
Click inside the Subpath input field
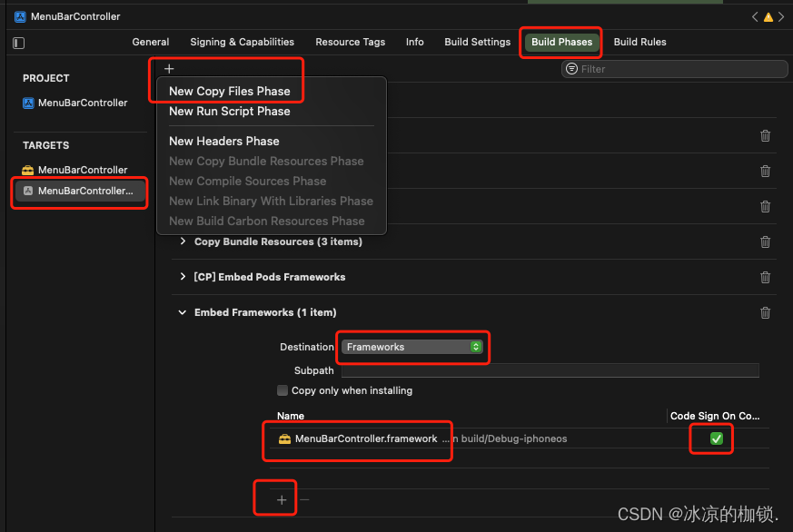545,370
